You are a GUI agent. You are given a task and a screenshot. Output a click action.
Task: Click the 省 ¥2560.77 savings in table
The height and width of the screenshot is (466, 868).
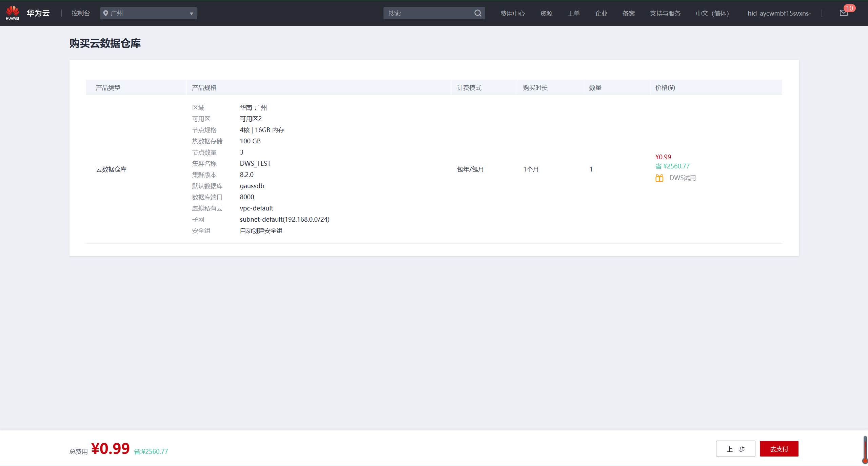[672, 166]
